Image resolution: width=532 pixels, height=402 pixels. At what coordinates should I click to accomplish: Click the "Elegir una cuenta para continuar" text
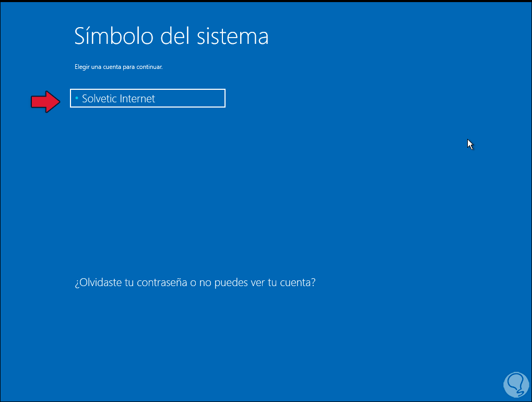point(119,67)
